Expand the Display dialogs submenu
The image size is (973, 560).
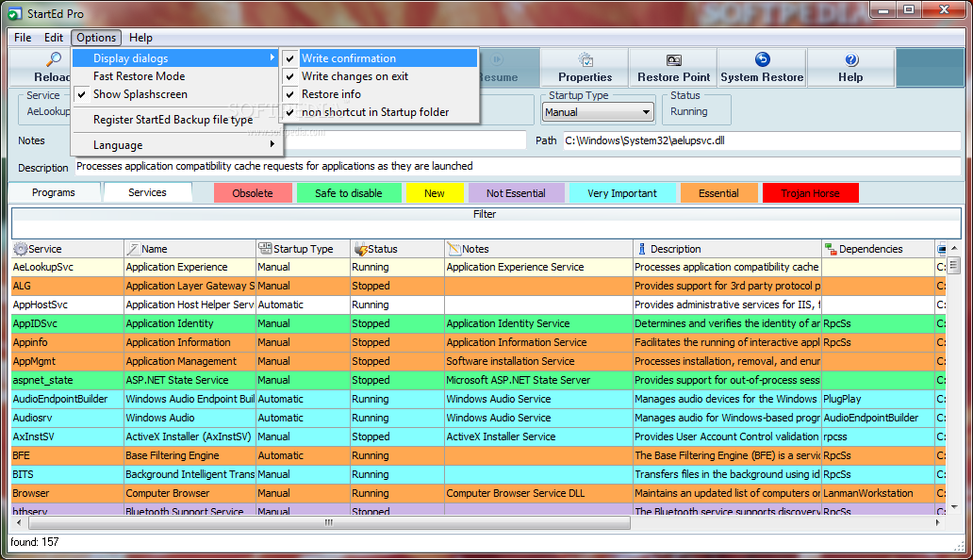pos(177,58)
